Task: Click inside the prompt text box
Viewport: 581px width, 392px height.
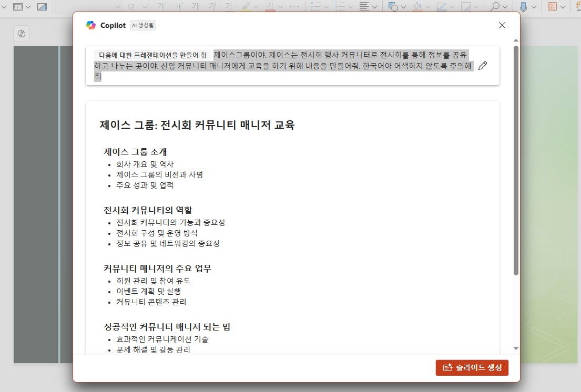Action: (x=292, y=66)
